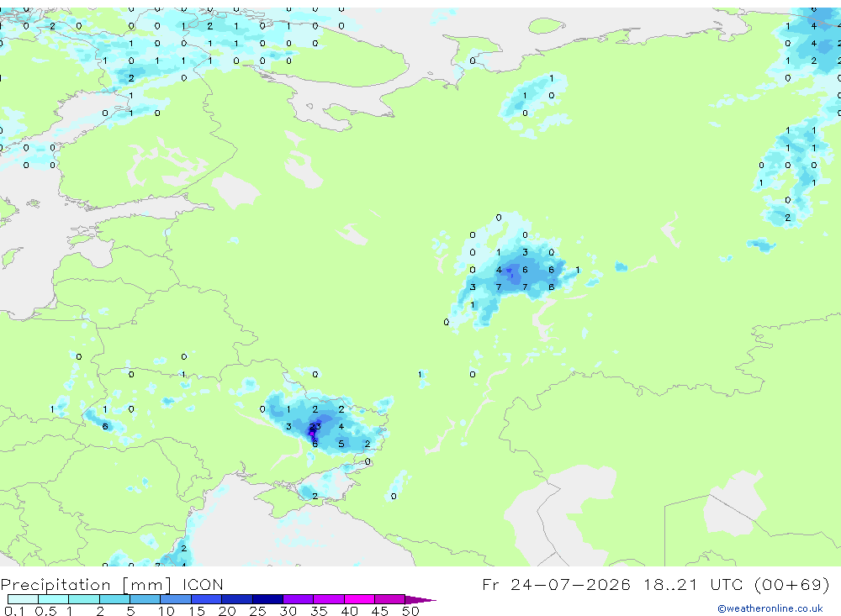Select the 2–5 mm legend color swatch

pyautogui.click(x=114, y=599)
